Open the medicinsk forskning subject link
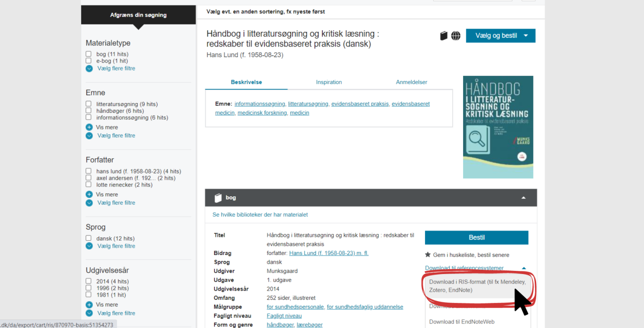 (262, 113)
